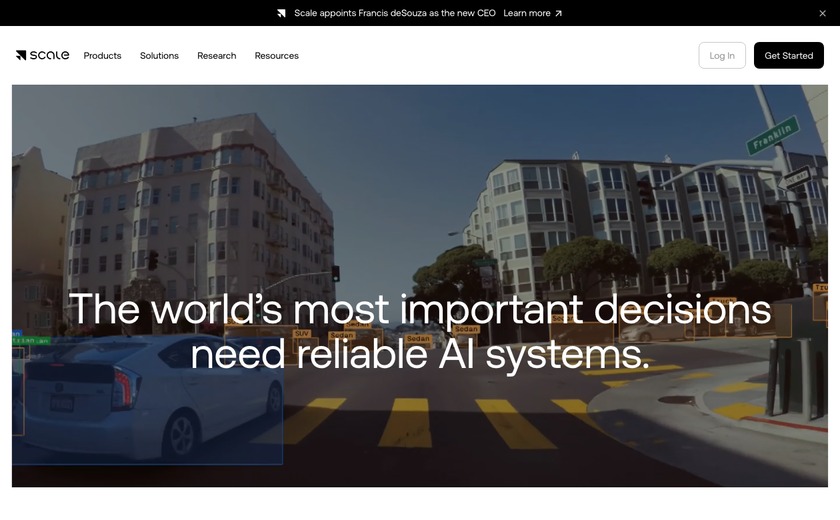Dismiss the announcement banner with the X

(822, 13)
